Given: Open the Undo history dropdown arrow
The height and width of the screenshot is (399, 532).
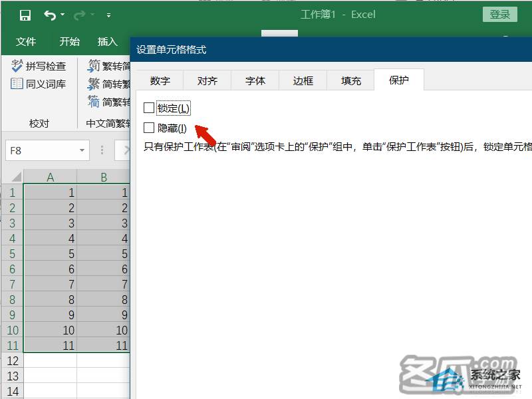Looking at the screenshot, I should [x=63, y=15].
